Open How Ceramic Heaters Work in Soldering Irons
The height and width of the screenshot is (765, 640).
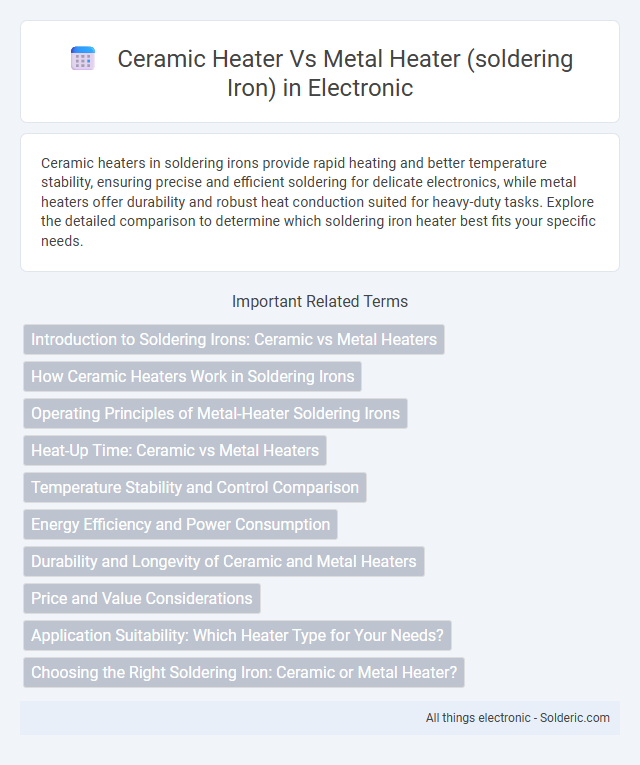pyautogui.click(x=192, y=377)
